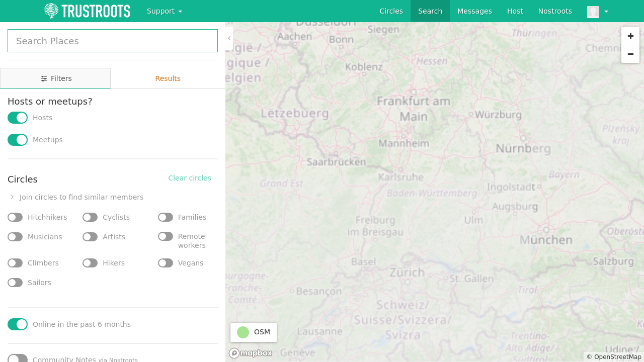
Task: Click the München label on the map
Action: pos(546,240)
